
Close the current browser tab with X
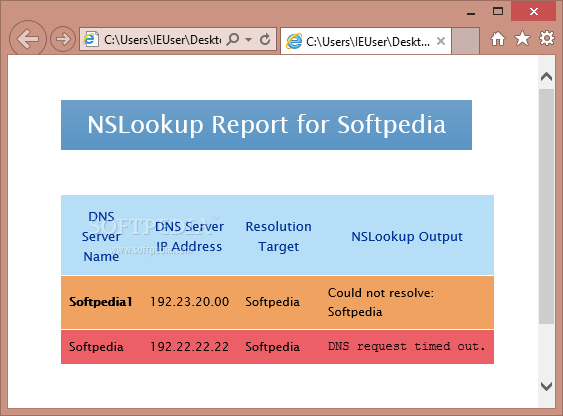441,41
